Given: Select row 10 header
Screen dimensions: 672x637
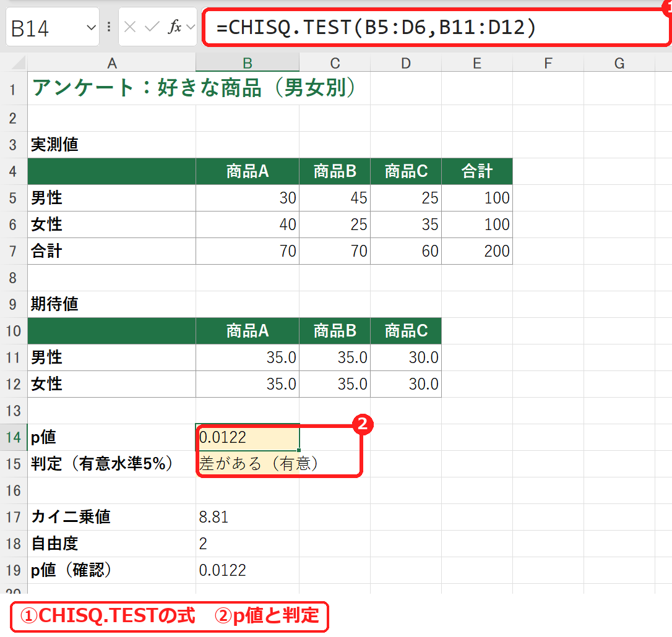Looking at the screenshot, I should 13,331.
